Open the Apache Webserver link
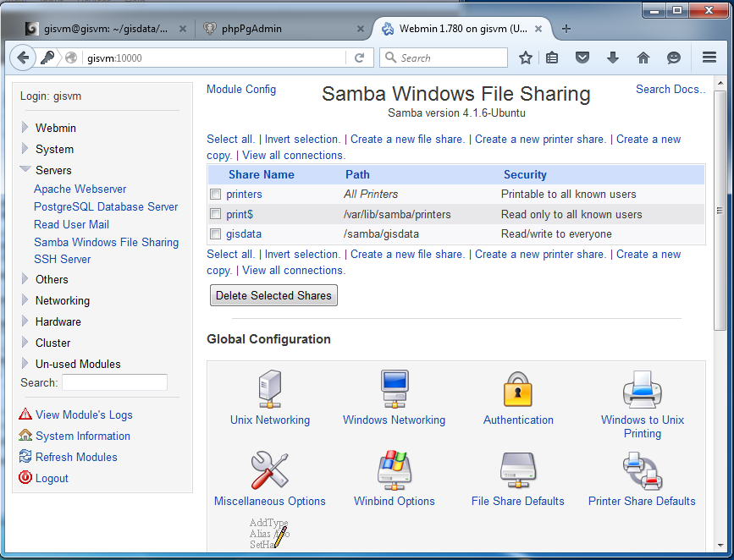This screenshot has height=560, width=734. pos(80,189)
